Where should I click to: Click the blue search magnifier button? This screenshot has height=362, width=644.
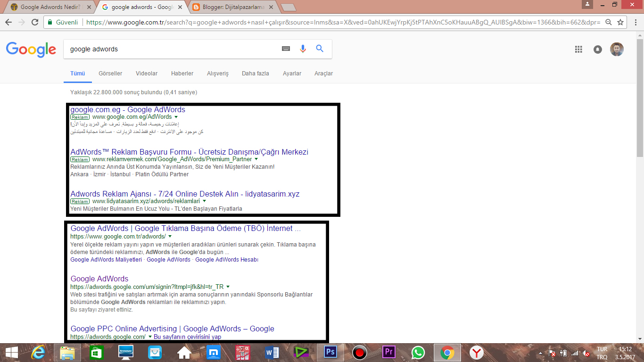(x=320, y=49)
